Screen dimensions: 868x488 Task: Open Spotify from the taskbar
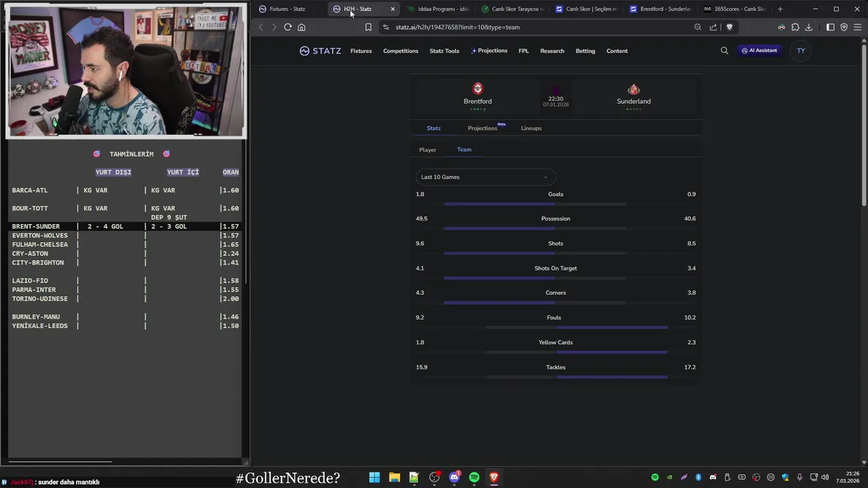tap(474, 477)
